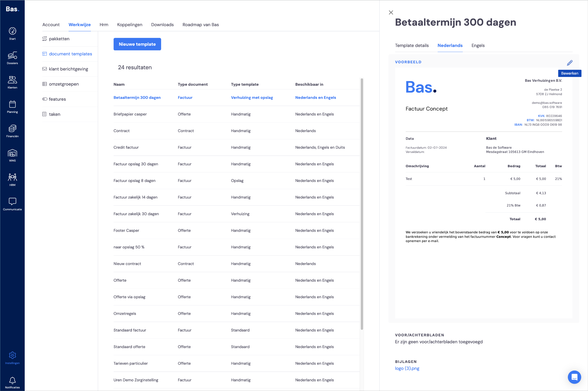Click 24 resultaten count text

[135, 68]
